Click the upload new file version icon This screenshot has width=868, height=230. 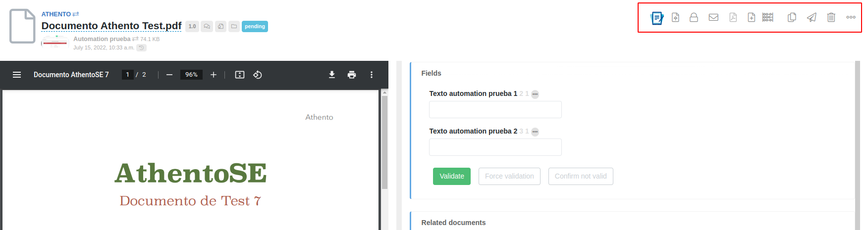pyautogui.click(x=675, y=18)
